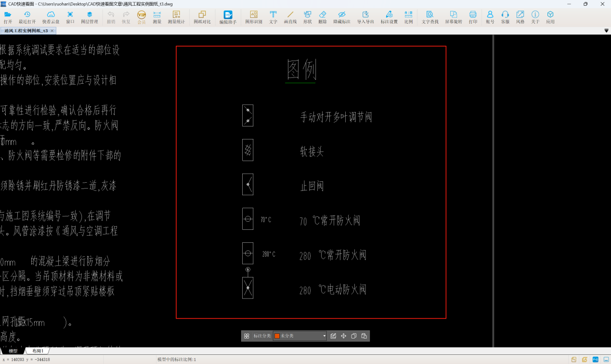
Task: Select the 模型 model tab
Action: point(13,351)
